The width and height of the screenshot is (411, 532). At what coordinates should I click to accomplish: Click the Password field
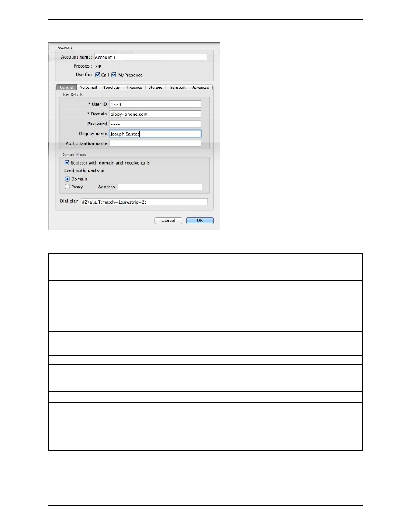coord(155,124)
